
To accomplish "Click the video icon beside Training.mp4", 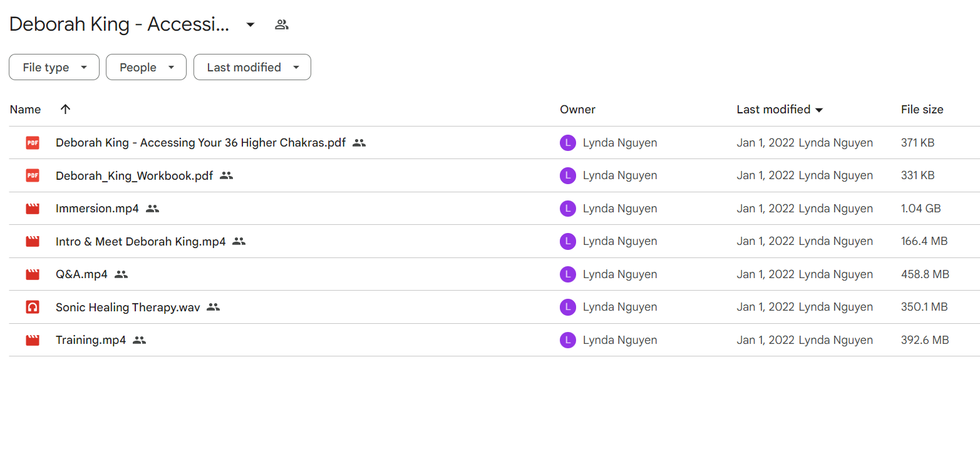I will point(33,340).
